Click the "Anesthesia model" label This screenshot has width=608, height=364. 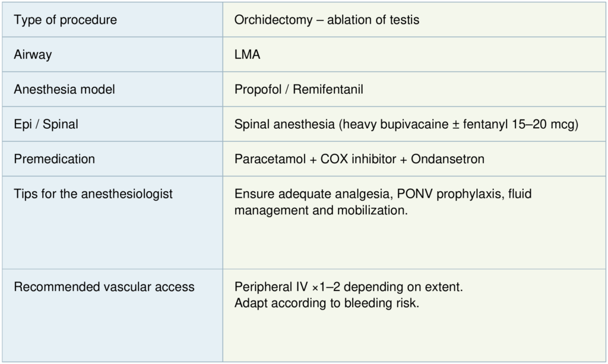65,90
